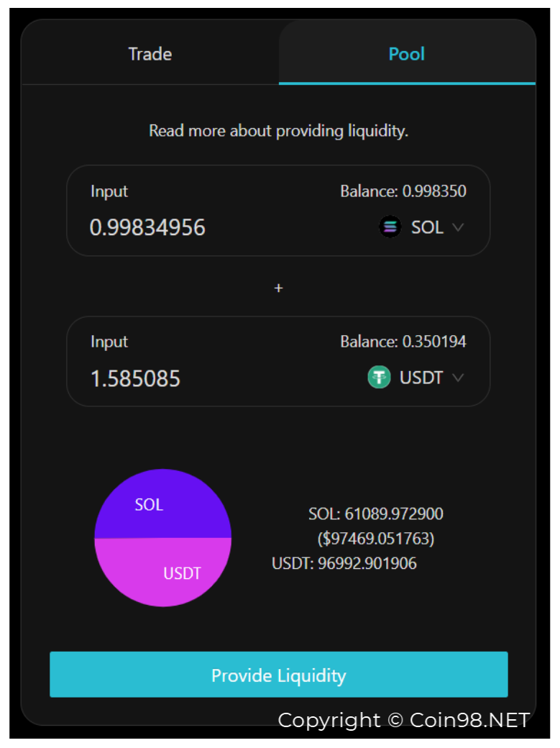Click the SOL token logo icon
Viewport: 560px width, 748px height.
[390, 227]
